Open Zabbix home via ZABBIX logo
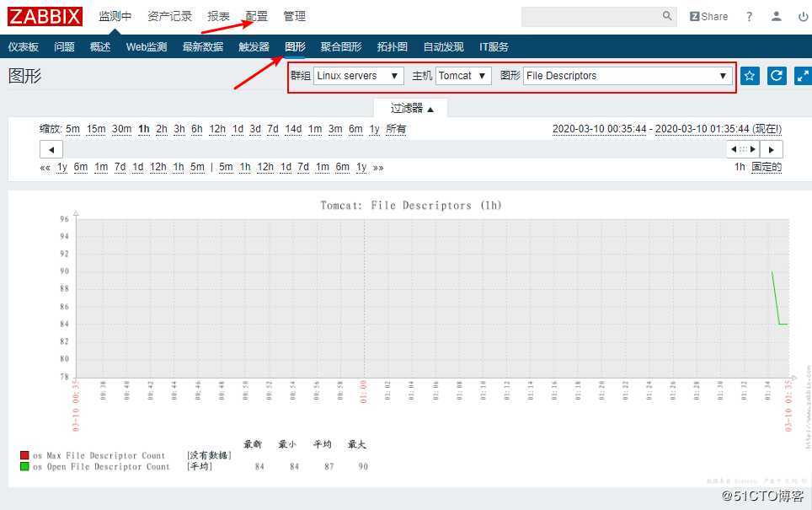This screenshot has height=510, width=812. click(44, 15)
